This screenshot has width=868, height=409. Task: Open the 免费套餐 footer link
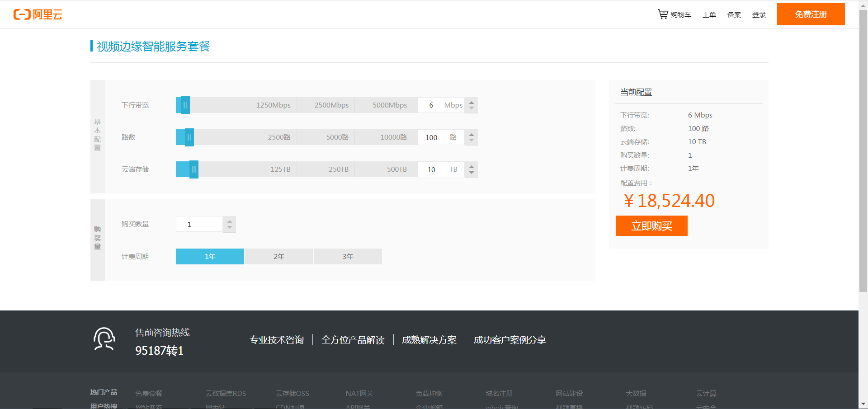click(x=149, y=394)
